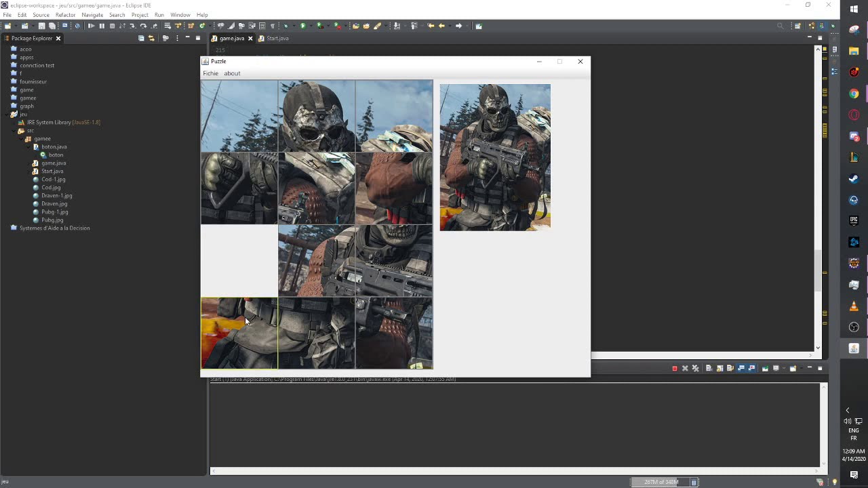Collapse the boton.java tree node

click(28, 146)
